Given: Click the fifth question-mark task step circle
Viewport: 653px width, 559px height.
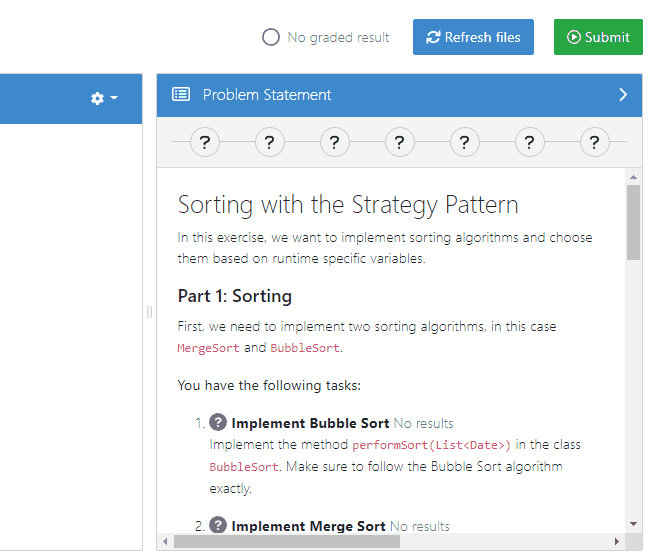Looking at the screenshot, I should (x=464, y=143).
